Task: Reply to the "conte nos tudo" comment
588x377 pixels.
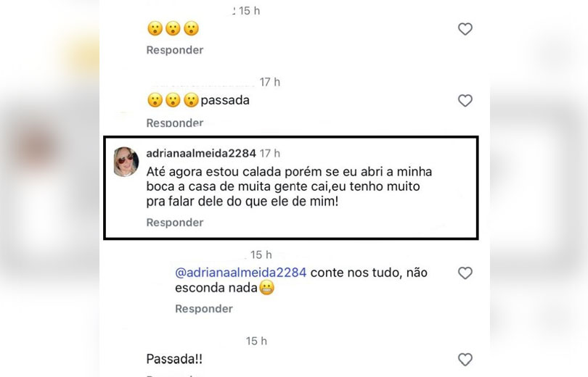Action: (203, 309)
